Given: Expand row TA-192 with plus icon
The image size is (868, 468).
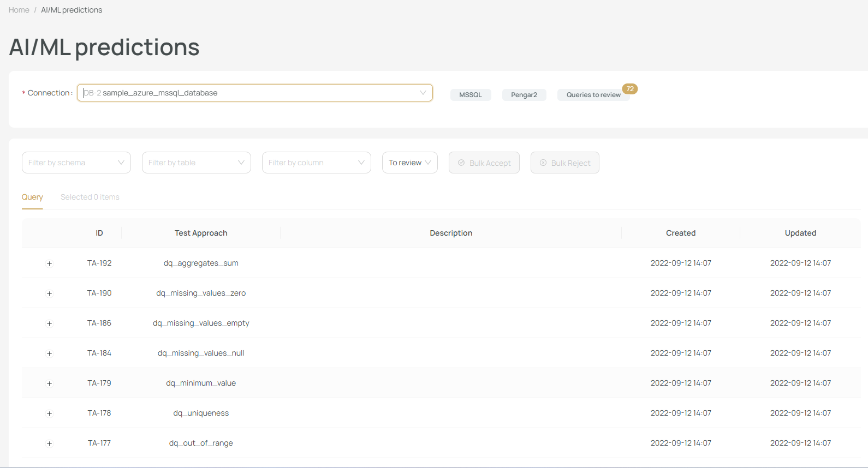Looking at the screenshot, I should click(x=49, y=263).
